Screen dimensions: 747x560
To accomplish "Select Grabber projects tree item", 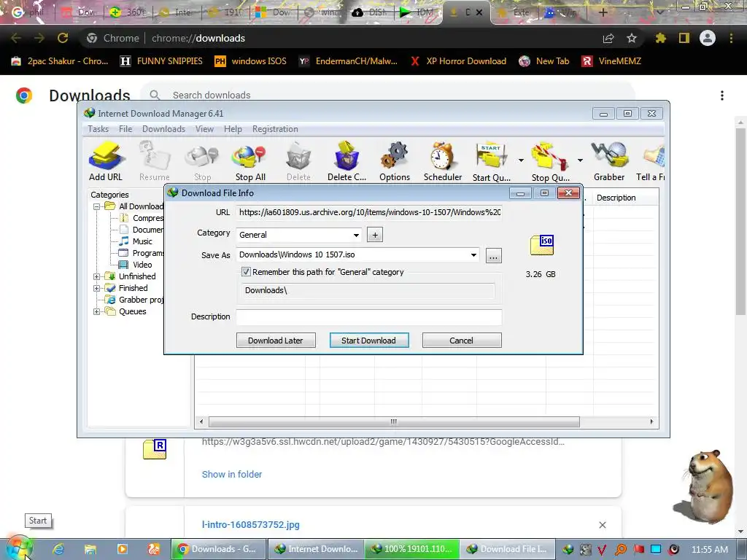I will pyautogui.click(x=141, y=300).
